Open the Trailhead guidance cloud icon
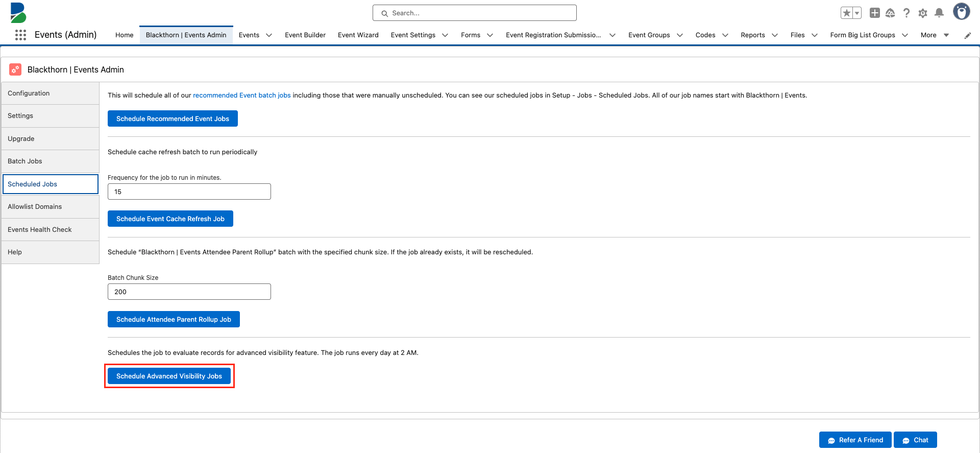Screen dimensions: 980x453 [891, 13]
